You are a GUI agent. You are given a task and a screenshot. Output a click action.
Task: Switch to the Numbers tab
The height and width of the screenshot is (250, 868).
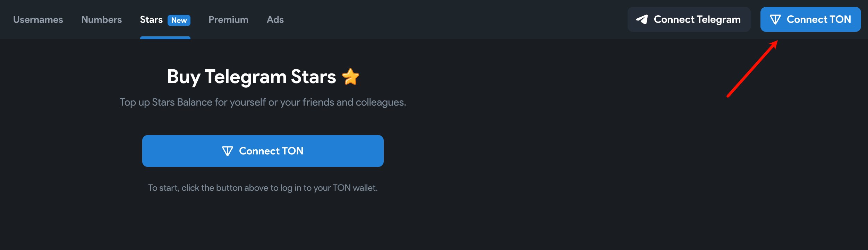click(x=101, y=20)
